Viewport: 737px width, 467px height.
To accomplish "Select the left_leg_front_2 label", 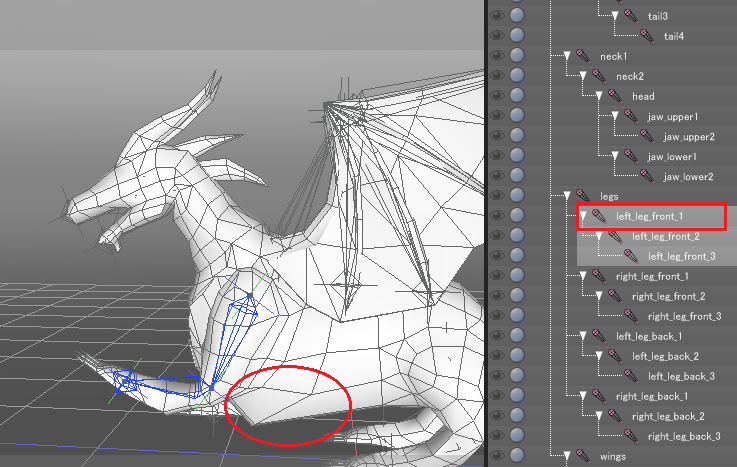I will 666,236.
